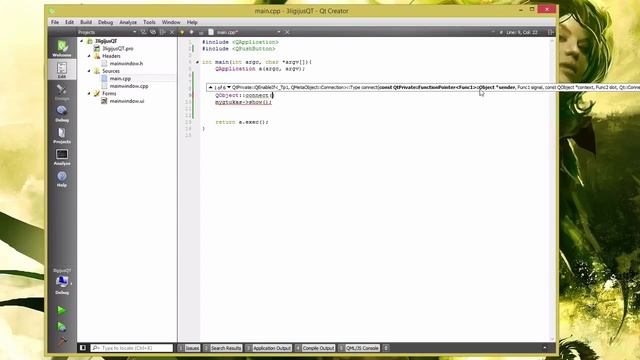Click the return a.exec(); line

tap(242, 122)
